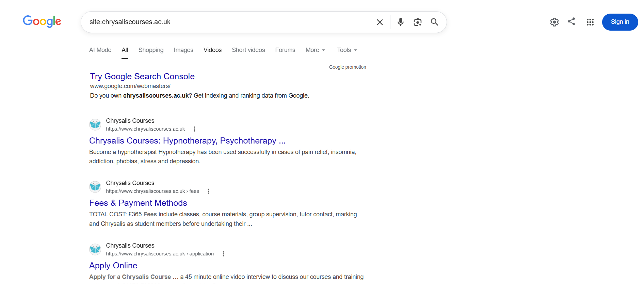The image size is (644, 284).
Task: Open Fees & Payment Methods result
Action: 138,203
